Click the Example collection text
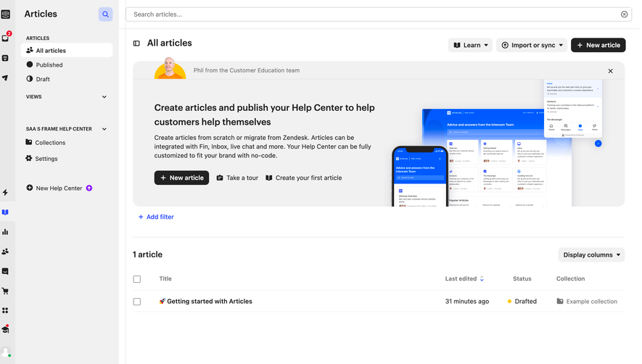642x364 pixels. pyautogui.click(x=592, y=302)
